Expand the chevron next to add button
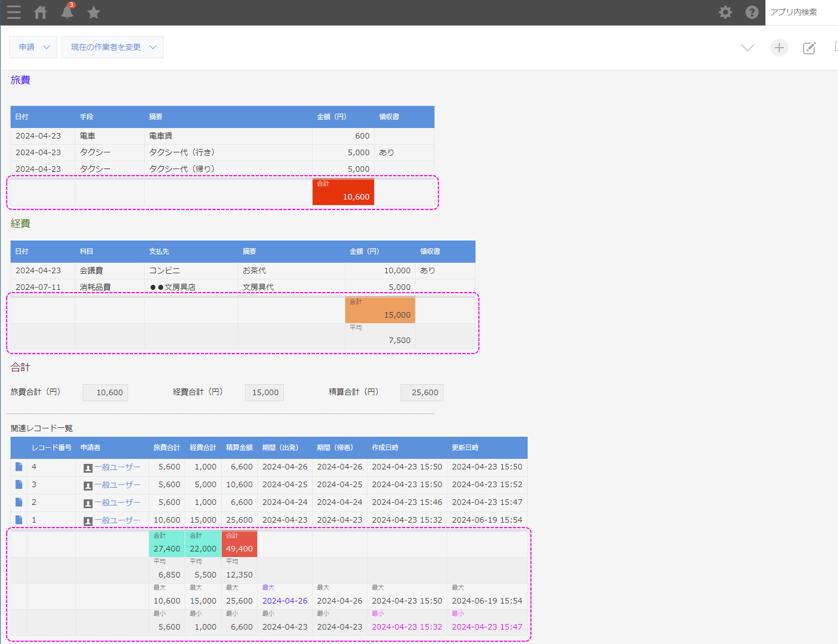 [x=748, y=48]
